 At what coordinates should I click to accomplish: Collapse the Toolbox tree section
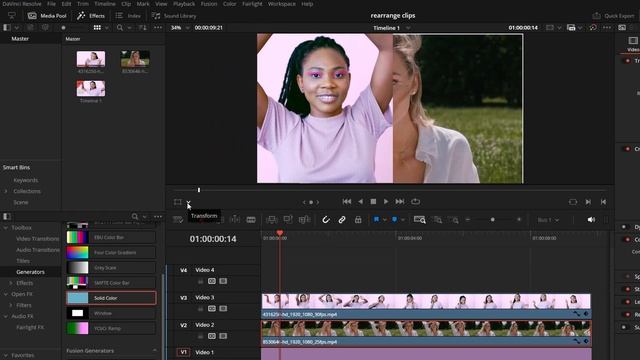[x=6, y=228]
